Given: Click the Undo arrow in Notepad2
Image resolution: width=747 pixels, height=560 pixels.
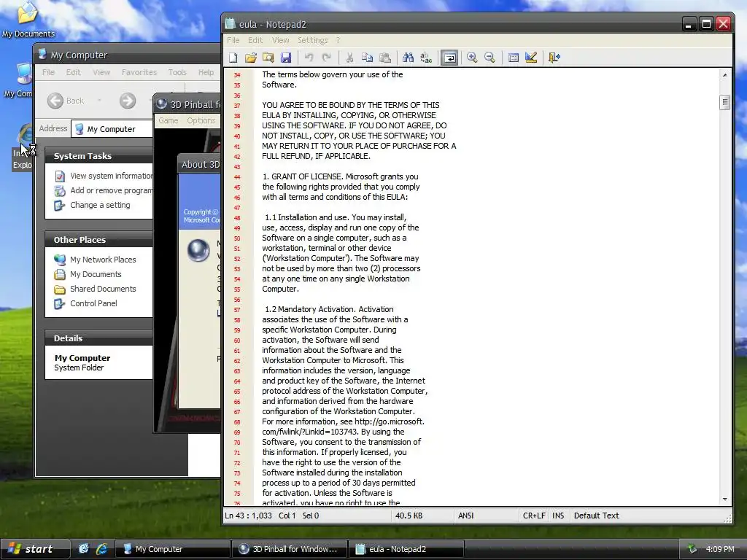Looking at the screenshot, I should coord(309,58).
